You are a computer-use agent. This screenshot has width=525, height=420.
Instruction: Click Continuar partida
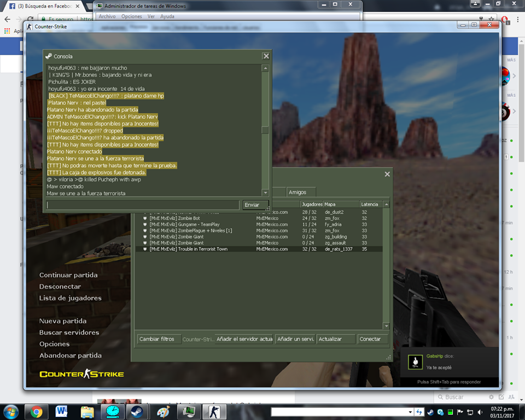(x=69, y=275)
